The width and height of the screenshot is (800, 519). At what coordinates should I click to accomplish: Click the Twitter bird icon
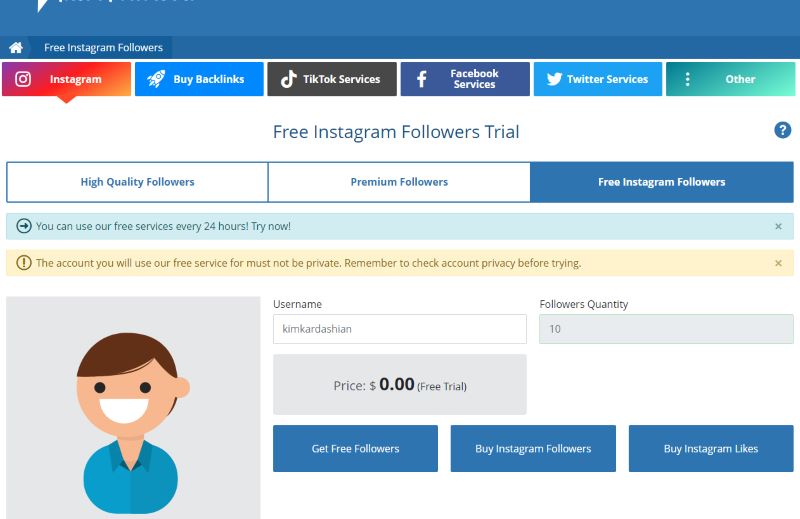point(554,79)
